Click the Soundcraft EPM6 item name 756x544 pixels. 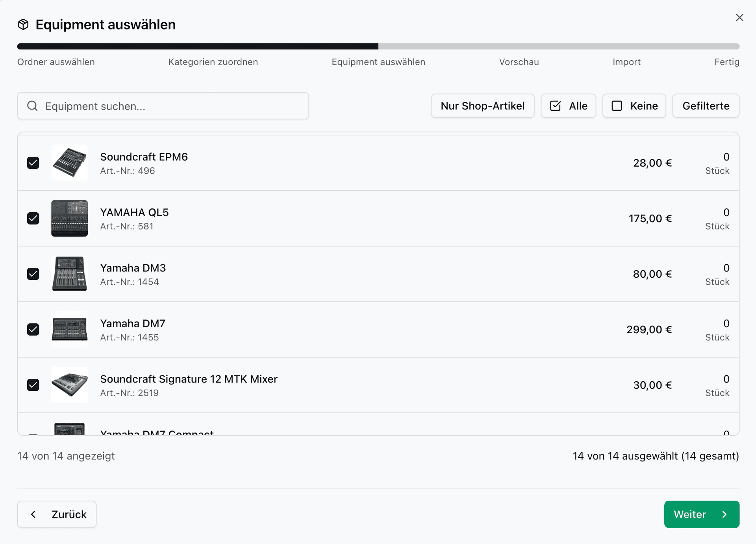pos(144,157)
